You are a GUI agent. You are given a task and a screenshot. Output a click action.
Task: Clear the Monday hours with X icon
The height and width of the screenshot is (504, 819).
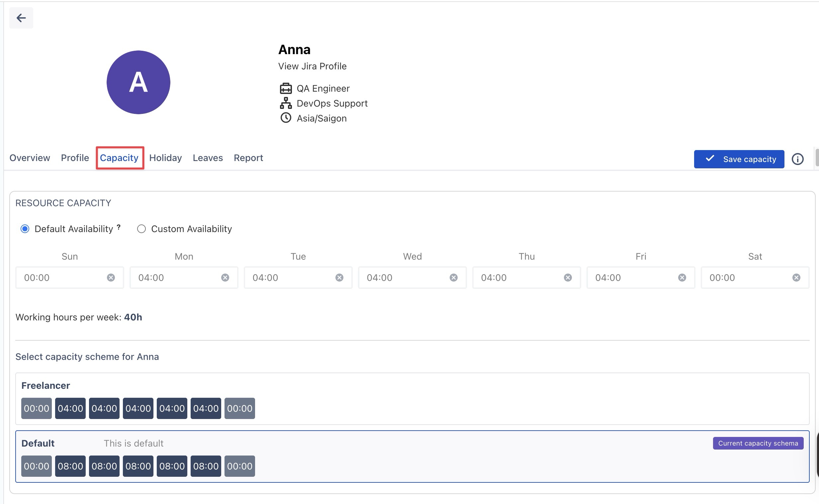pos(225,277)
